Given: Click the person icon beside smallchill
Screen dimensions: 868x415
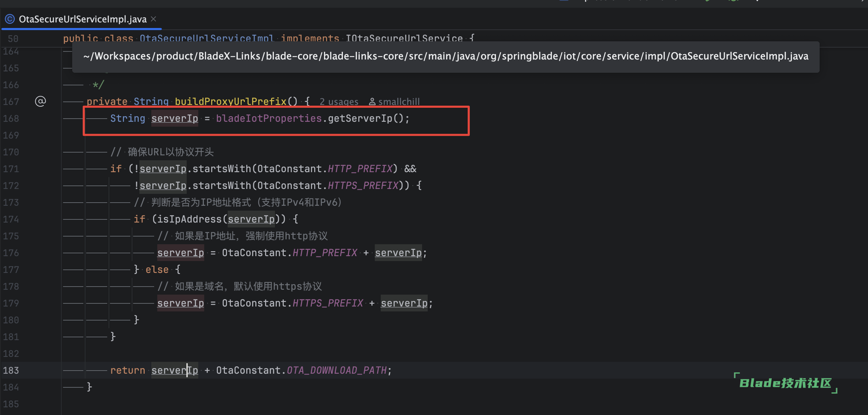Looking at the screenshot, I should coord(372,102).
